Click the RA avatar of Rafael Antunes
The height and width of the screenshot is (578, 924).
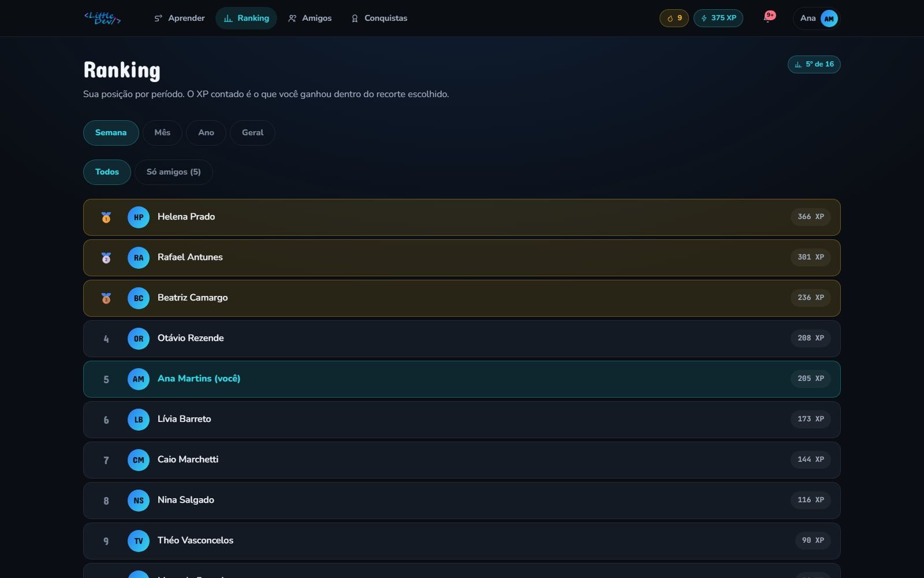coord(139,258)
